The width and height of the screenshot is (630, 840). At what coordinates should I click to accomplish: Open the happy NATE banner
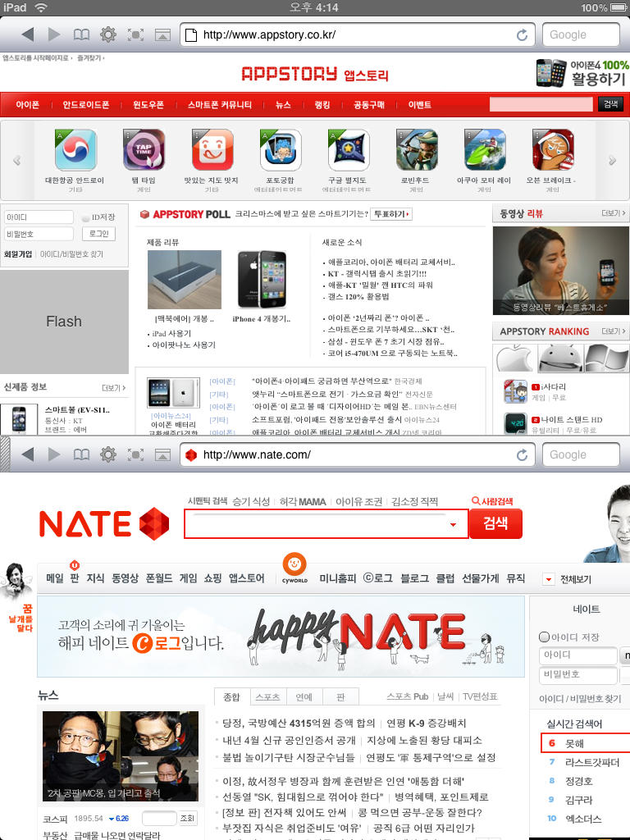pos(281,637)
